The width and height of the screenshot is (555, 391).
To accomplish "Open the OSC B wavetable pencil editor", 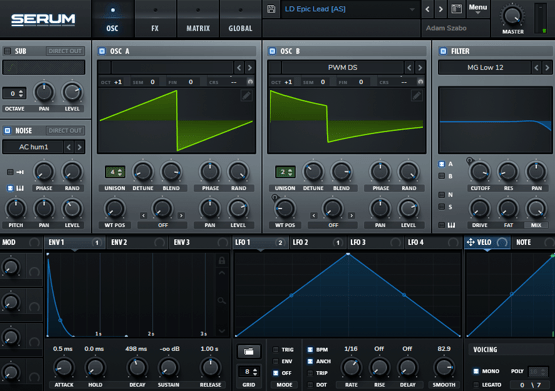I will click(417, 95).
